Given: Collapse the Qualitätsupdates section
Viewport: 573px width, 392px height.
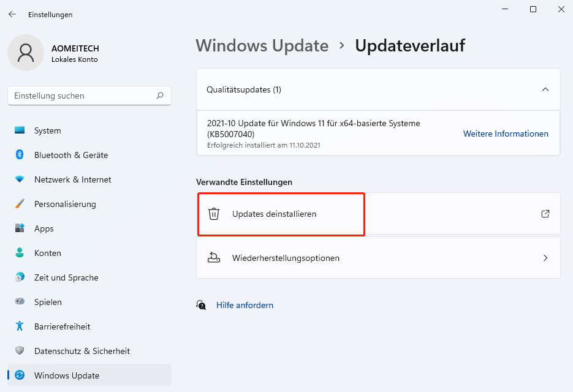Looking at the screenshot, I should 545,89.
